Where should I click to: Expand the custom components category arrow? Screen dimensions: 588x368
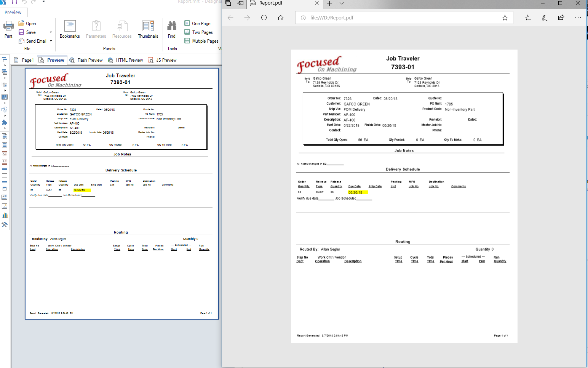point(5,128)
